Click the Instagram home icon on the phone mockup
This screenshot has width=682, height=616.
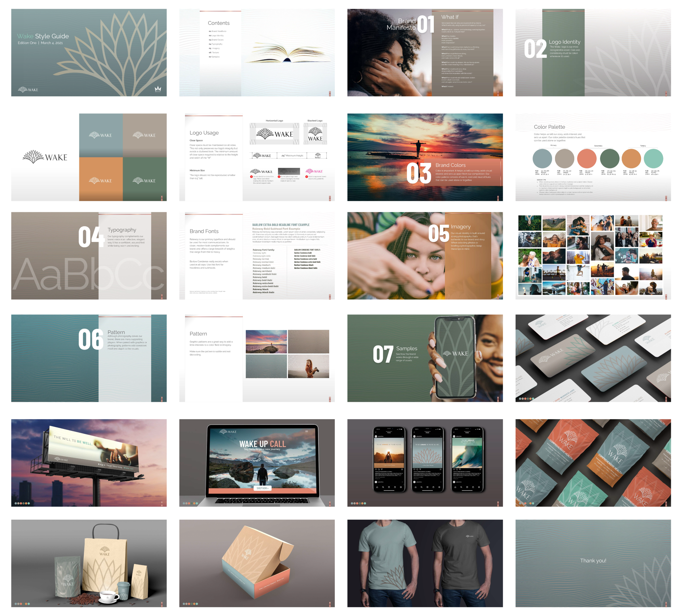point(378,487)
